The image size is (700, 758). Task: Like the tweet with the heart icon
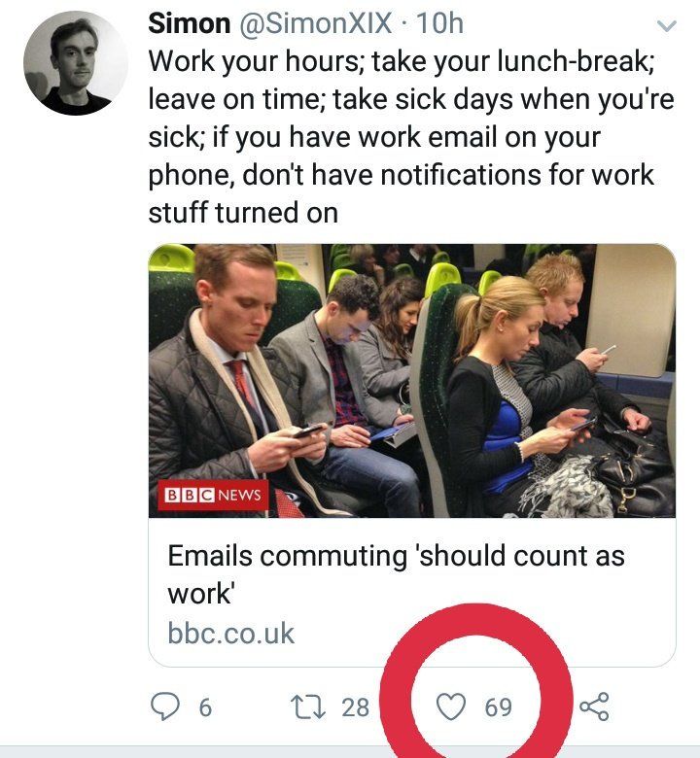[450, 706]
